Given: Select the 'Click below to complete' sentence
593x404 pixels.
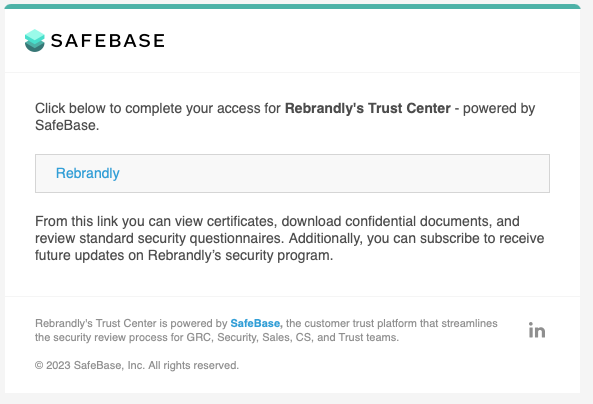Looking at the screenshot, I should [285, 117].
